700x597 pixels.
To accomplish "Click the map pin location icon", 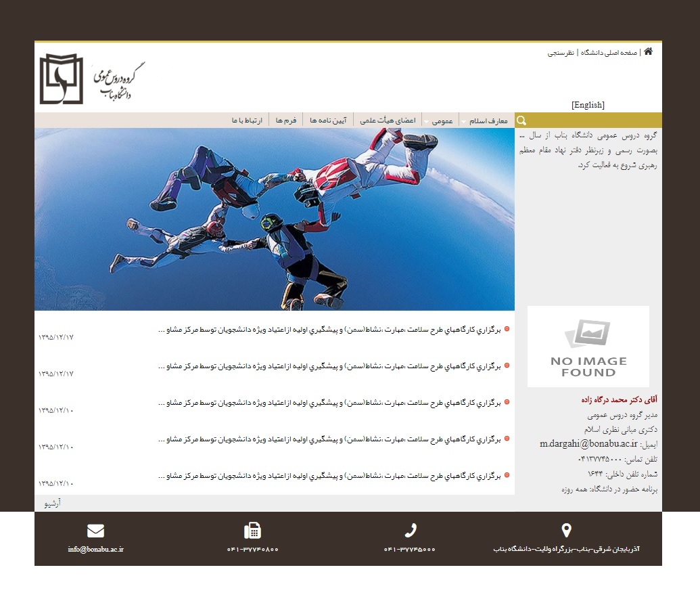I will [x=566, y=531].
